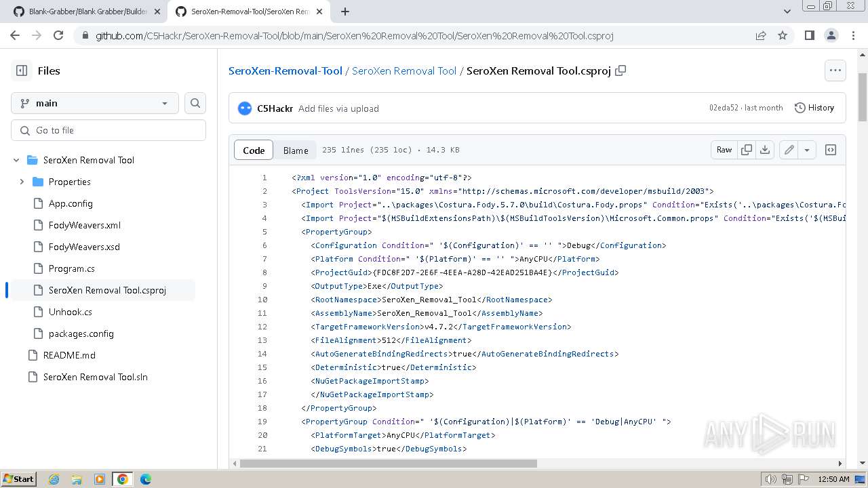Open edit options dropdown arrow
The width and height of the screenshot is (868, 488).
(x=807, y=150)
